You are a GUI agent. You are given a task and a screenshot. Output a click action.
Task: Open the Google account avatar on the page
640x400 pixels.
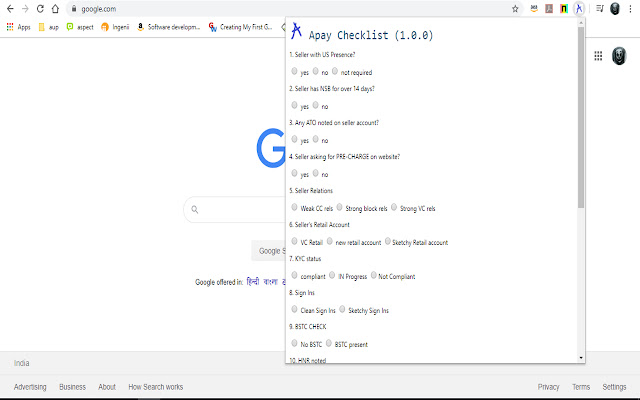click(x=619, y=56)
